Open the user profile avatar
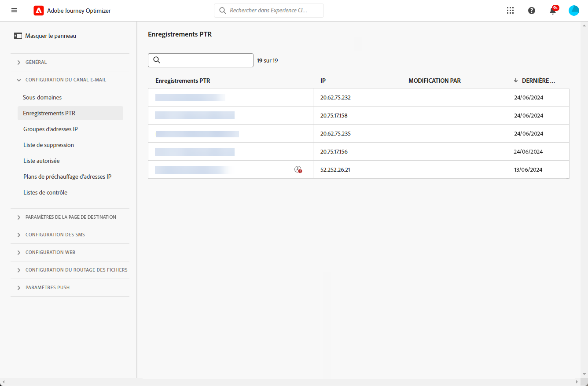588x386 pixels. point(574,11)
